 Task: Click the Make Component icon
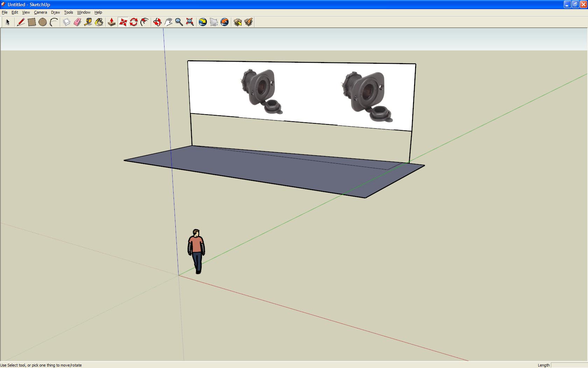click(66, 22)
